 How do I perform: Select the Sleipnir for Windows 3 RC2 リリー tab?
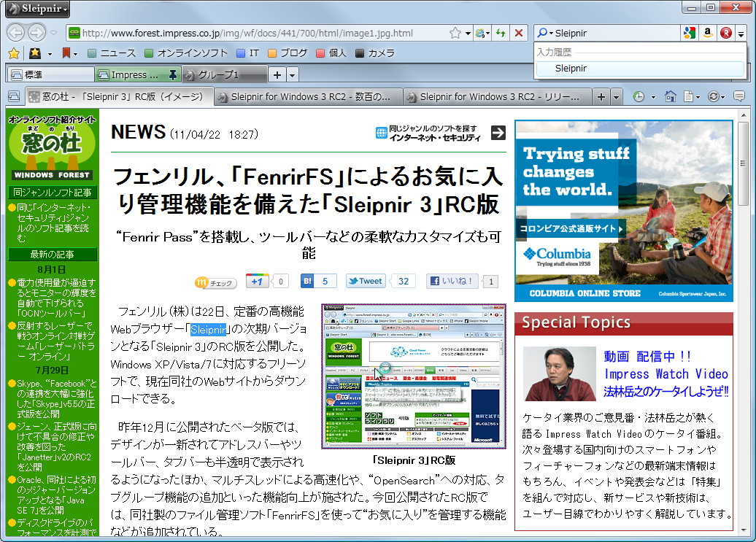[x=497, y=97]
